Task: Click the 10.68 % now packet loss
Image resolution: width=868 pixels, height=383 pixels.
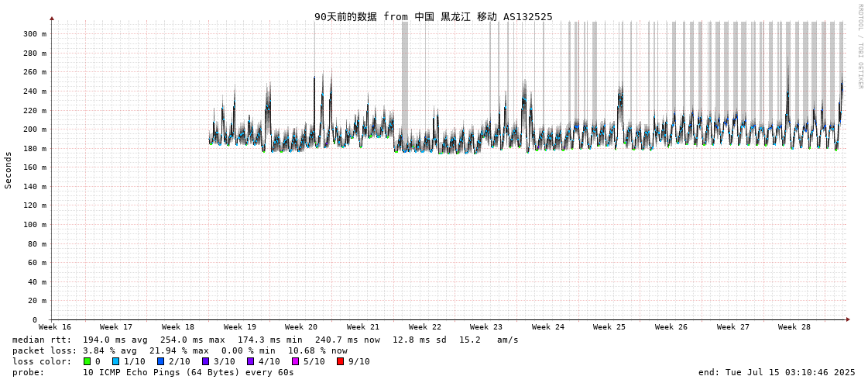Action: (317, 351)
